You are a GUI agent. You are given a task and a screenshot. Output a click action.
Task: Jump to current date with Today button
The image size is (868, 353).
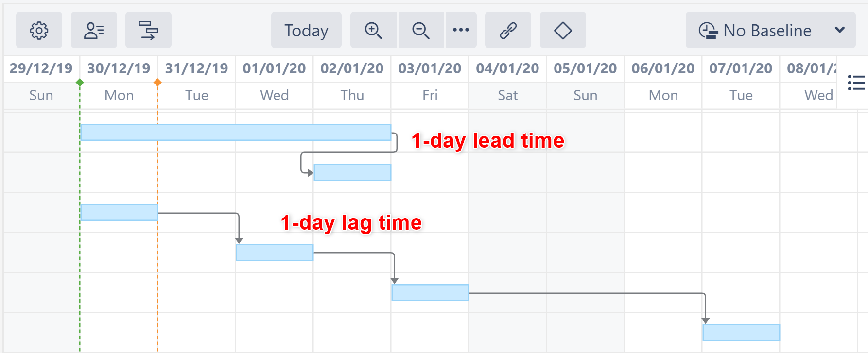(x=306, y=30)
